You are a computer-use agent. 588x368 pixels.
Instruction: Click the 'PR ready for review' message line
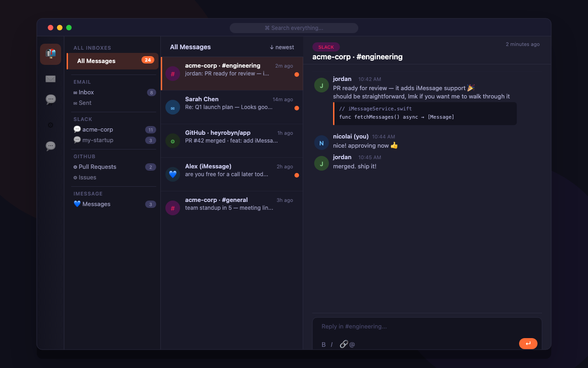coord(404,88)
